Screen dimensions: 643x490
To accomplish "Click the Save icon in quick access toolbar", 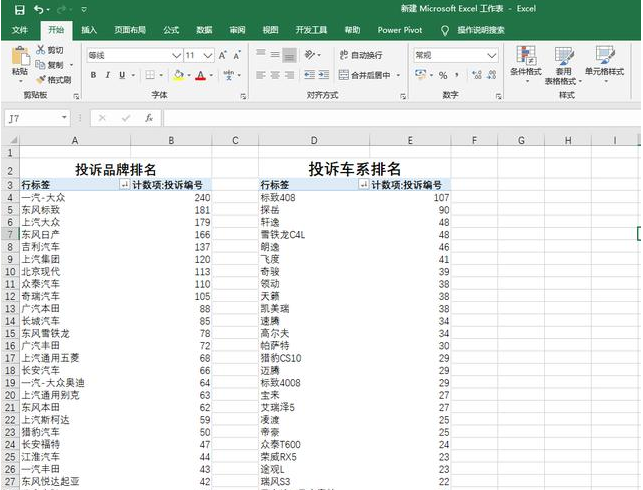I will click(20, 9).
